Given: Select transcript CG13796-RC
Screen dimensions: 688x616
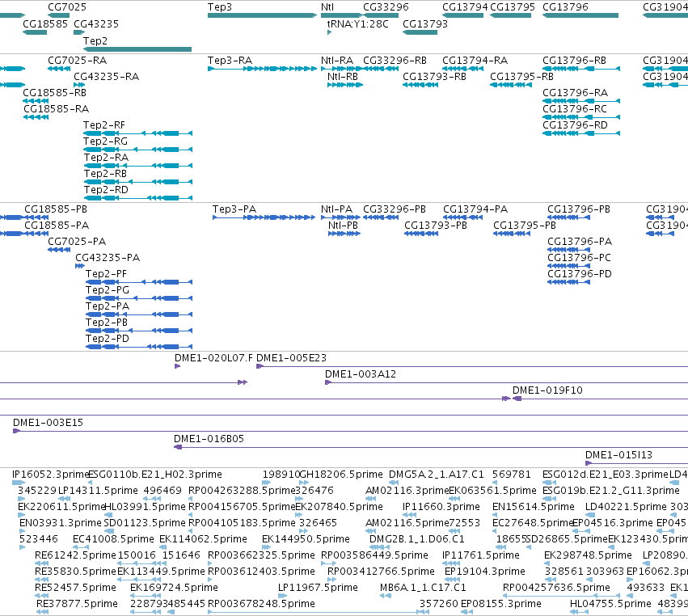Looking at the screenshot, I should (x=575, y=109).
